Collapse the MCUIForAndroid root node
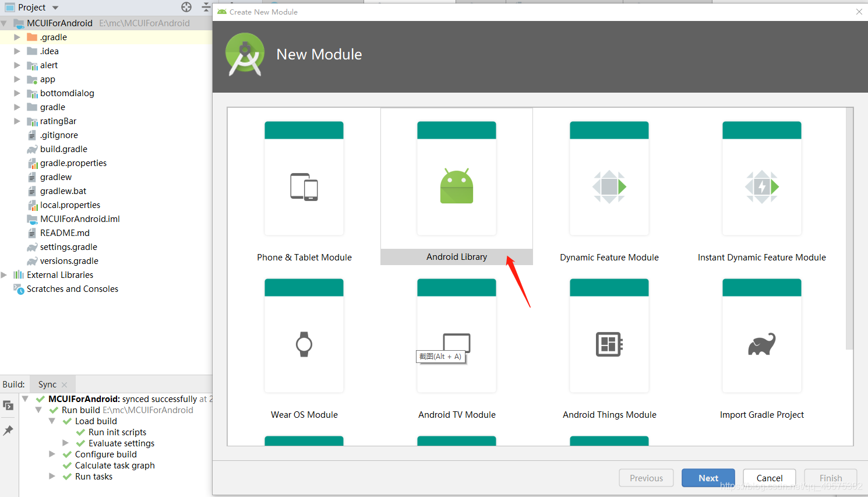This screenshot has width=868, height=497. click(x=5, y=23)
